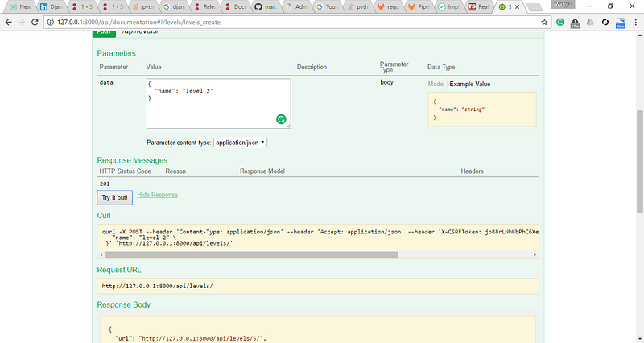Click the Request URL value text
This screenshot has width=644, height=343.
[x=157, y=286]
